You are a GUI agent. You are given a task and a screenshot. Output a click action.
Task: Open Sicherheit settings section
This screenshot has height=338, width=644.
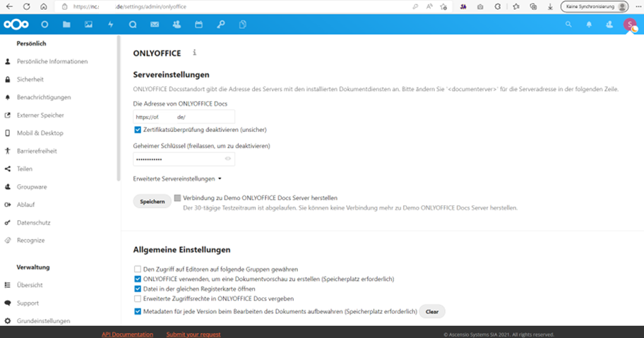coord(30,79)
